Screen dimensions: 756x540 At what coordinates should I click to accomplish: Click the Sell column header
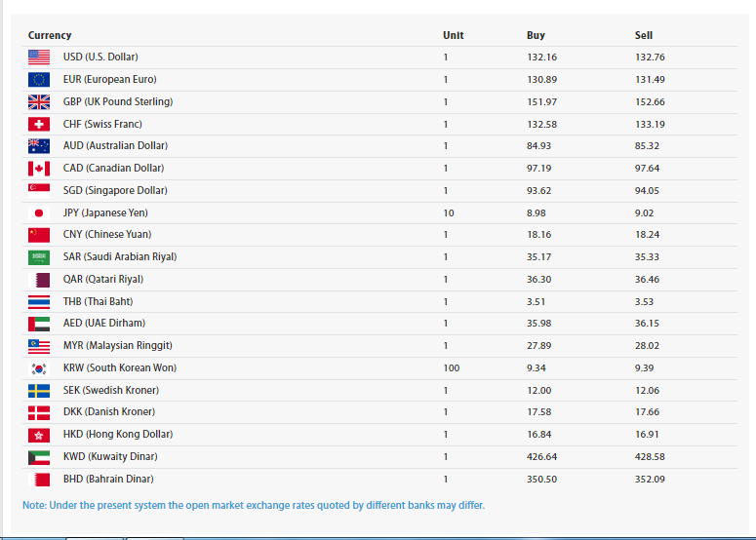[x=643, y=35]
